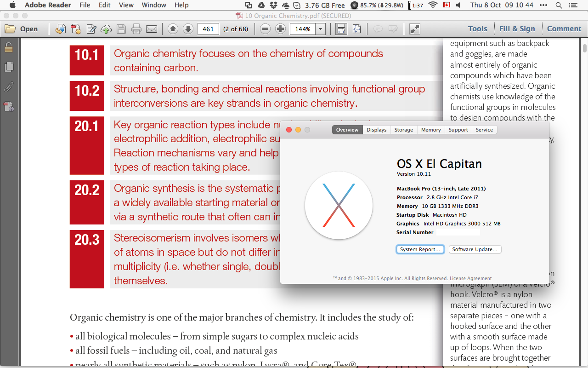588x368 pixels.
Task: Print the document with printer icon
Action: tap(136, 29)
